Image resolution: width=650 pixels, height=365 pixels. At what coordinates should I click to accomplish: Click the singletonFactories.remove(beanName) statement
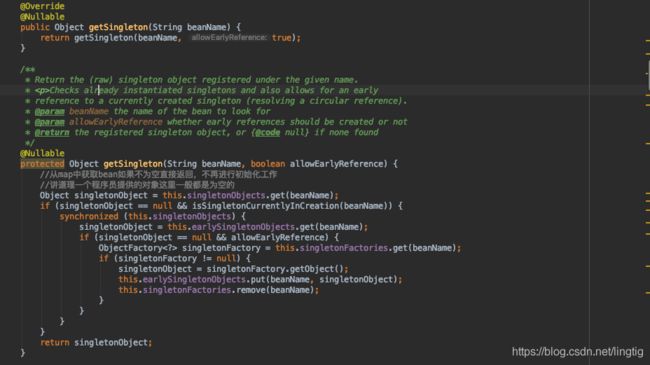pyautogui.click(x=218, y=290)
